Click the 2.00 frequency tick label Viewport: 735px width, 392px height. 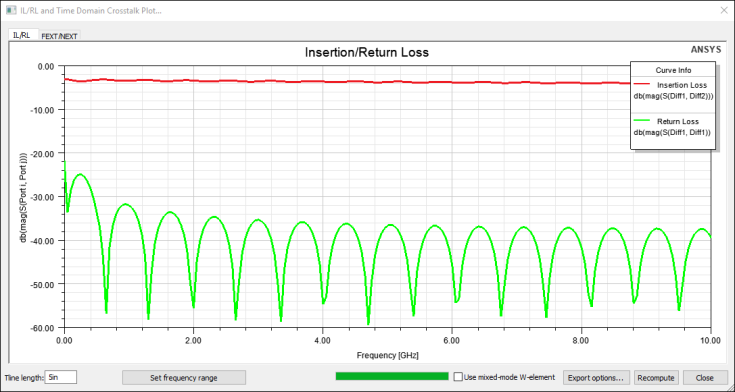193,340
